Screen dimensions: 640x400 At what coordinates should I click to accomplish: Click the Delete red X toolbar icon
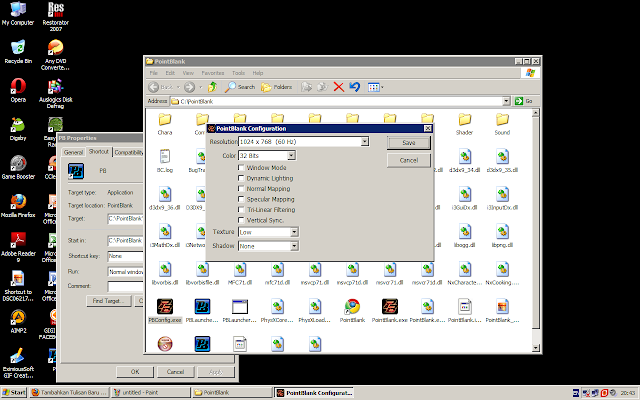[338, 87]
